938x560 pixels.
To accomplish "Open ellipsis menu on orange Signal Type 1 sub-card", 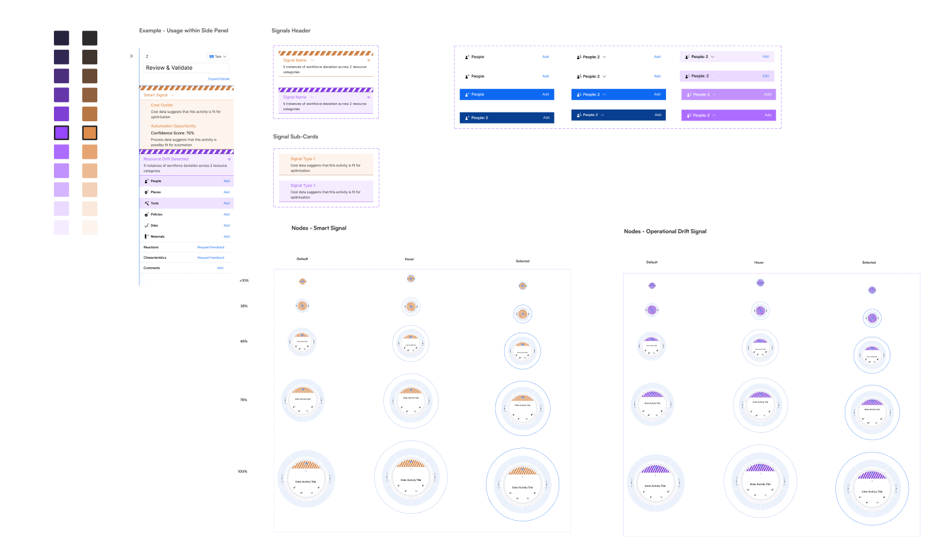I will [369, 159].
